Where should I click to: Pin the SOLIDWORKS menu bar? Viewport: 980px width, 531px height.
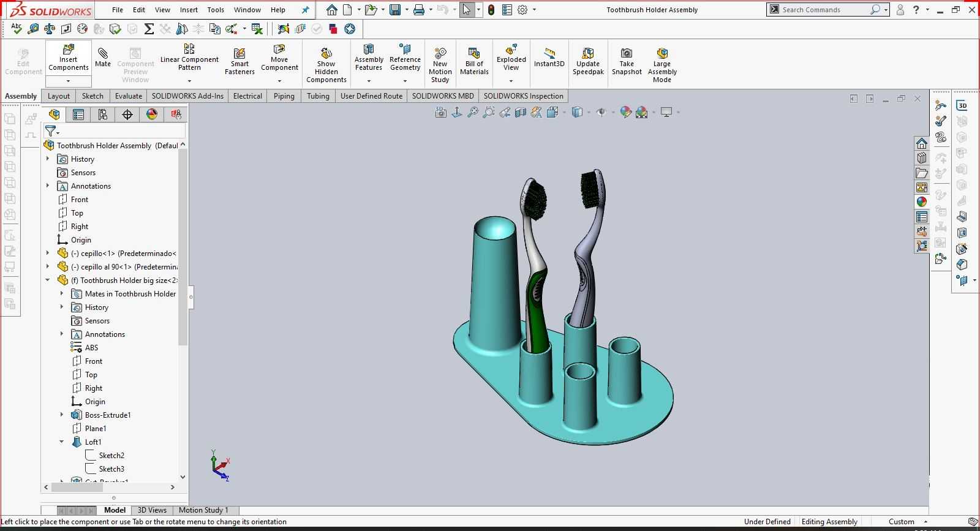pyautogui.click(x=305, y=10)
